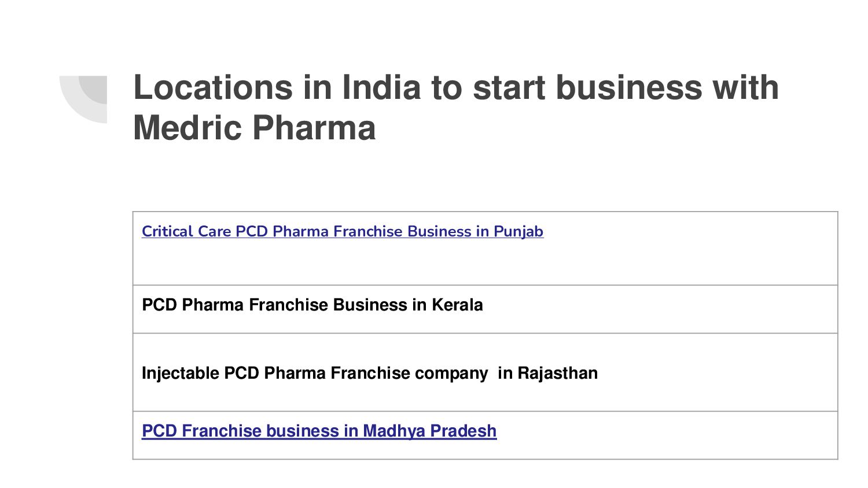The width and height of the screenshot is (868, 488).
Task: Click the word 'Rajasthan' in the third row
Action: (x=557, y=373)
